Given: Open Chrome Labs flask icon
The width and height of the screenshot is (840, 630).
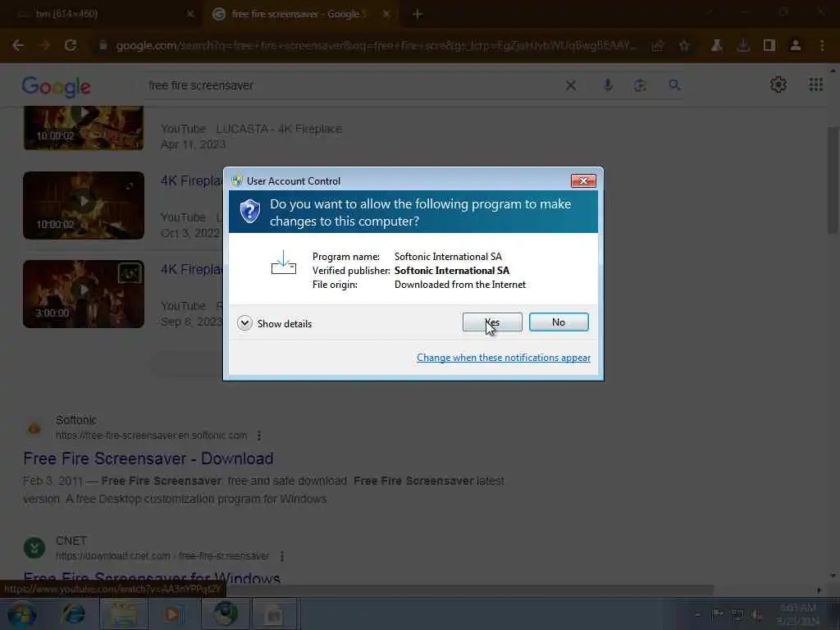Looking at the screenshot, I should (716, 46).
